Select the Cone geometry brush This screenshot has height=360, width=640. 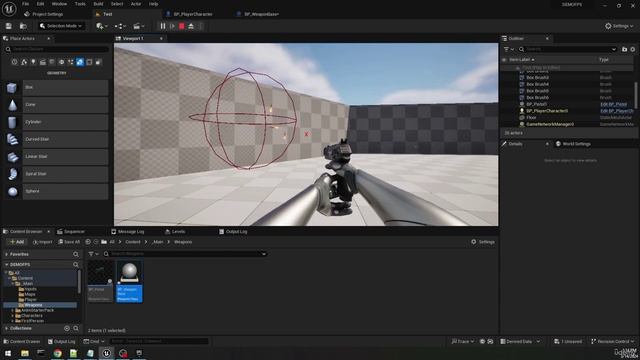click(x=57, y=105)
